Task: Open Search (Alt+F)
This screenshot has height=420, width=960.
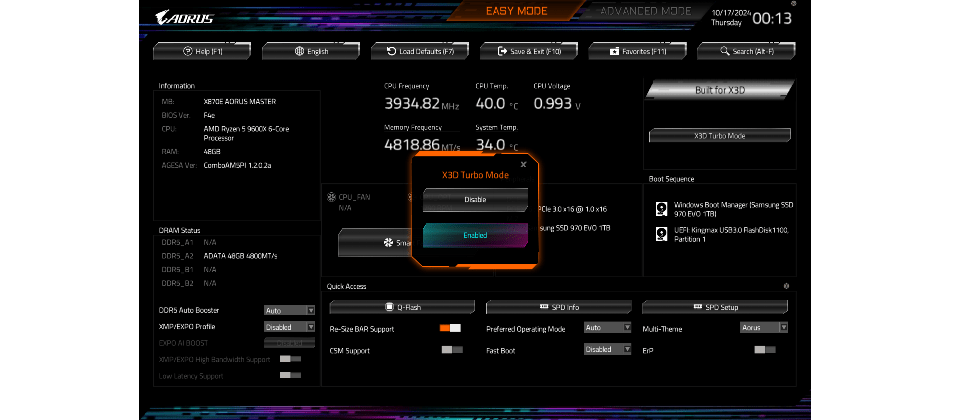Action: tap(746, 51)
